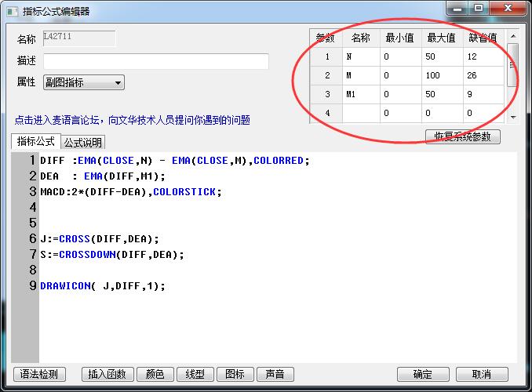
Task: Click the 最小值 column header
Action: 401,38
